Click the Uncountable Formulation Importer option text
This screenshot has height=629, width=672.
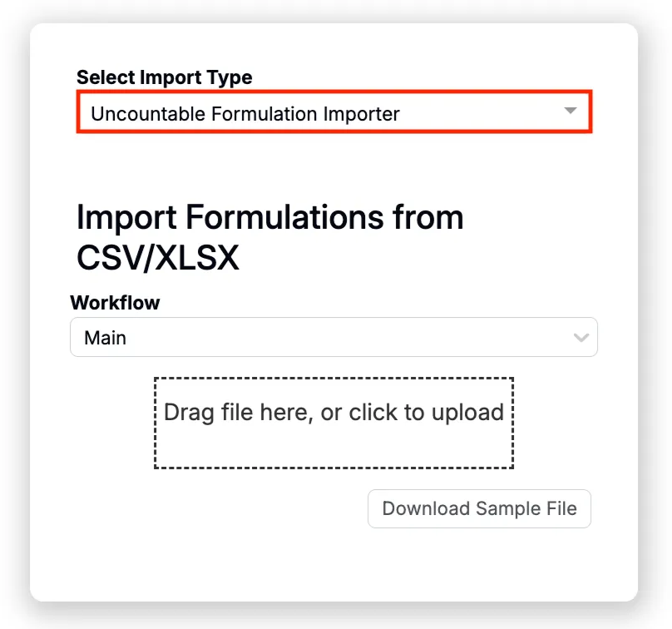click(245, 114)
